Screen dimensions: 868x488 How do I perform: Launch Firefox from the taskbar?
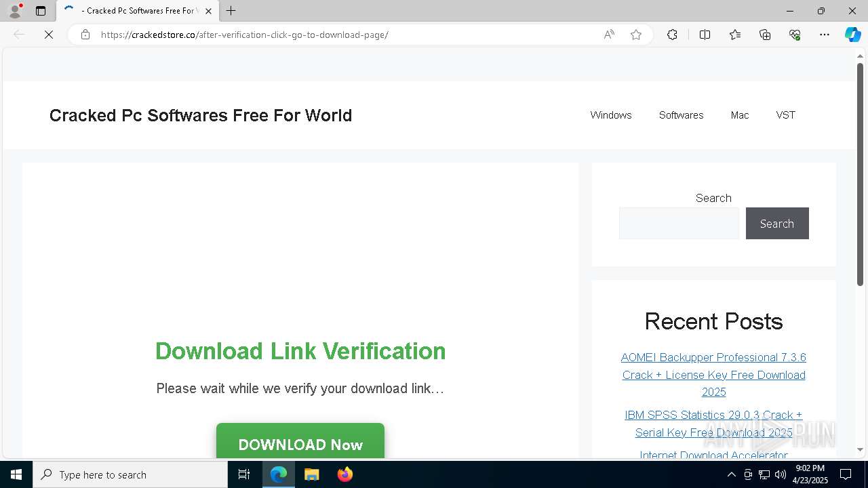[345, 474]
